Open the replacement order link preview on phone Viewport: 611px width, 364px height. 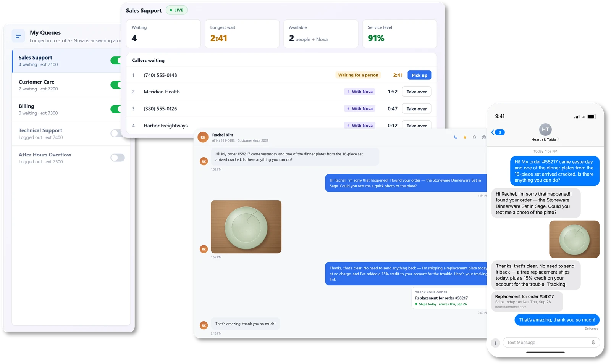pyautogui.click(x=527, y=301)
